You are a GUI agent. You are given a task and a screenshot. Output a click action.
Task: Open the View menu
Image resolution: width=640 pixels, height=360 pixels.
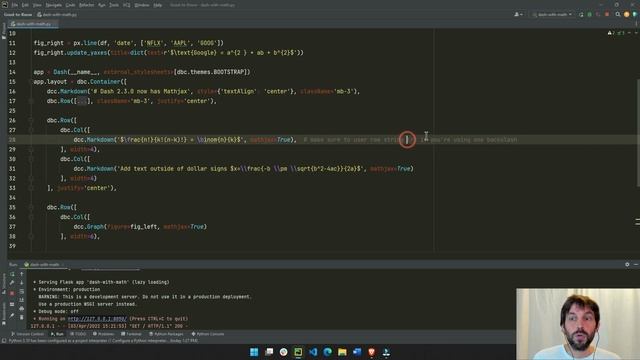point(37,5)
